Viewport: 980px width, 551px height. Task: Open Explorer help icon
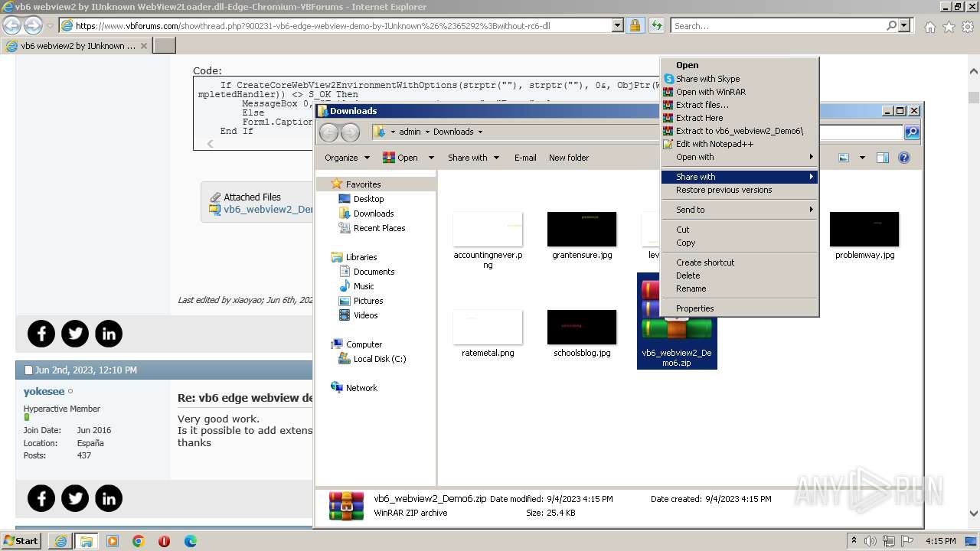[904, 158]
